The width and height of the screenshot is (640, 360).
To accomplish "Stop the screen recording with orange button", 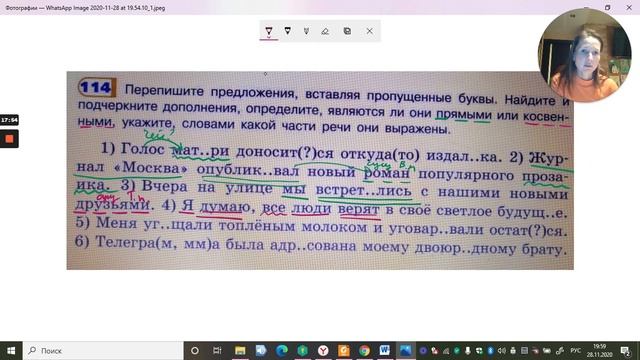I will click(9, 139).
